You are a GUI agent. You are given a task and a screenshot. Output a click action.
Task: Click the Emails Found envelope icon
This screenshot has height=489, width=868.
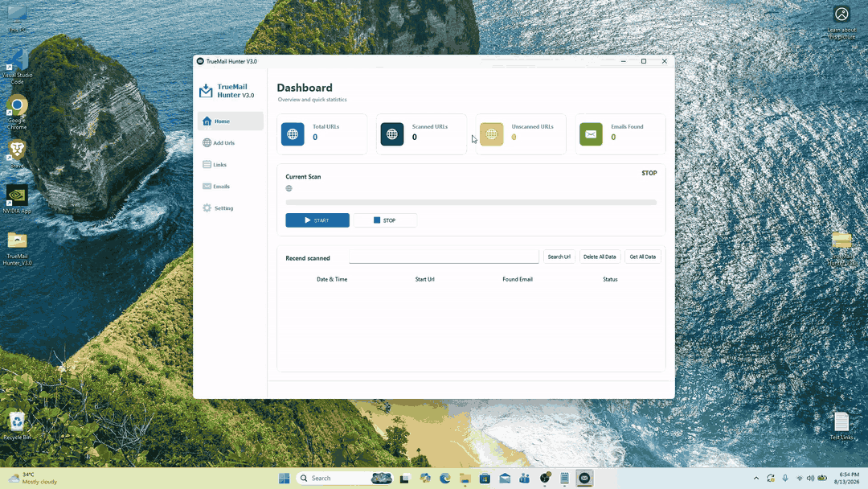(x=591, y=134)
